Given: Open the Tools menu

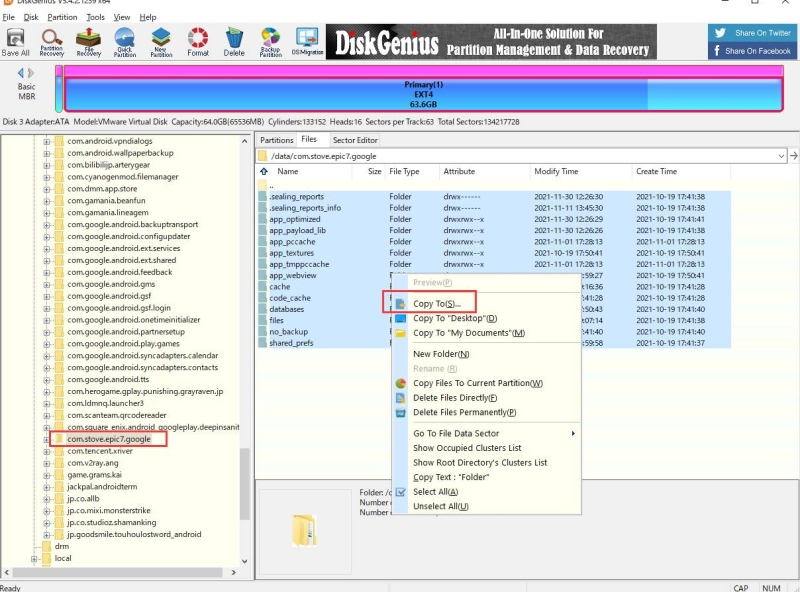Looking at the screenshot, I should click(95, 17).
